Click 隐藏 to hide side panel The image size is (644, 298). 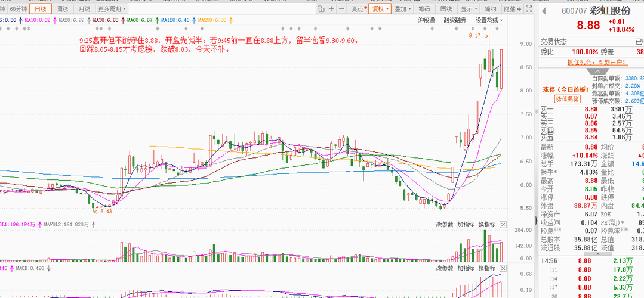(x=513, y=9)
